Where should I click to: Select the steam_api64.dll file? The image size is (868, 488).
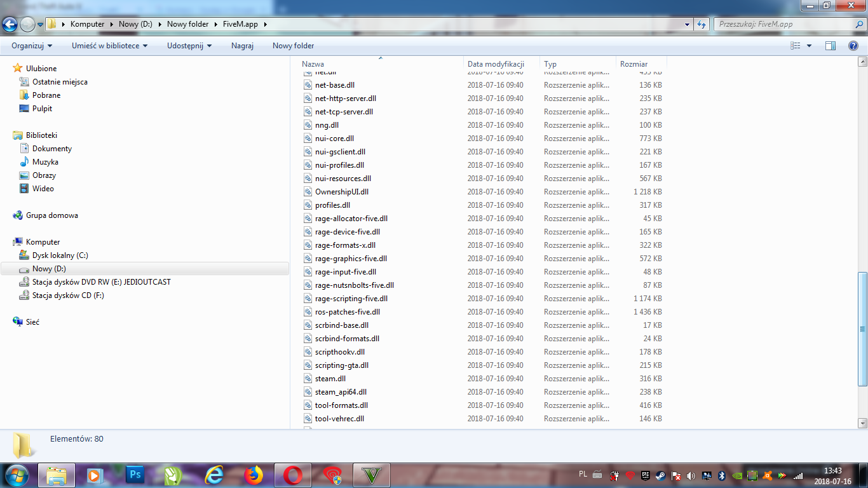(341, 392)
